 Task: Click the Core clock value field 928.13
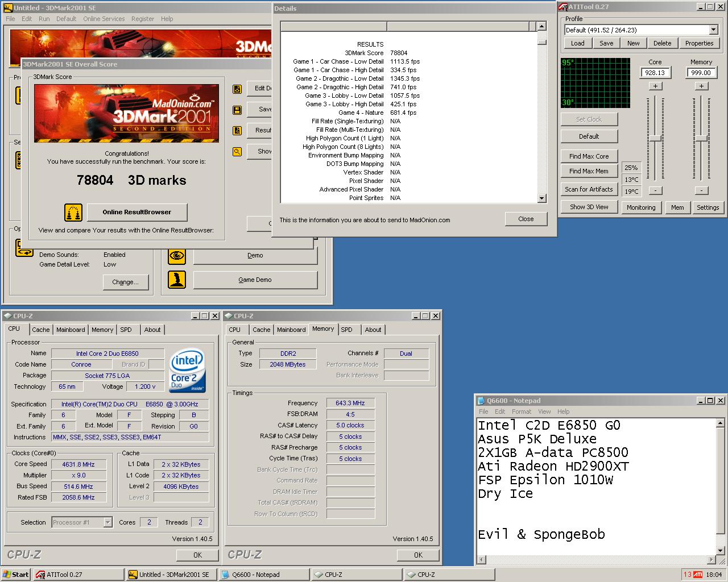click(x=655, y=73)
